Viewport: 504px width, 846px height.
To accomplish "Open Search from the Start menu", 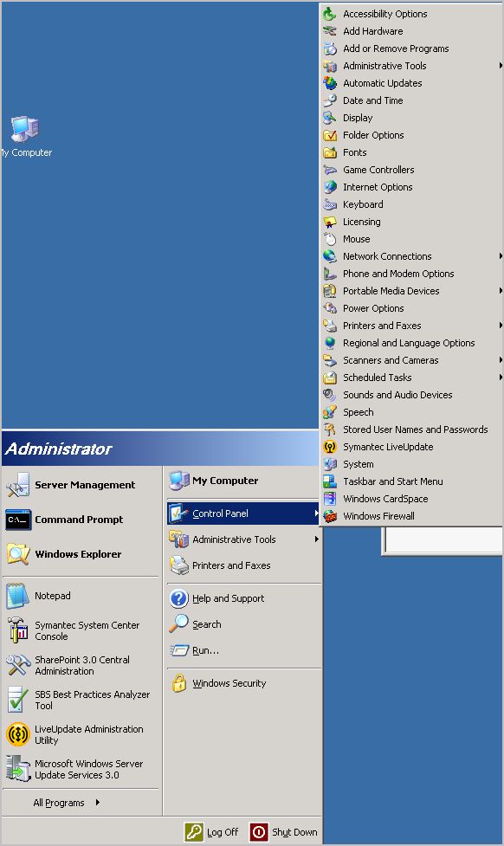I will (243, 624).
